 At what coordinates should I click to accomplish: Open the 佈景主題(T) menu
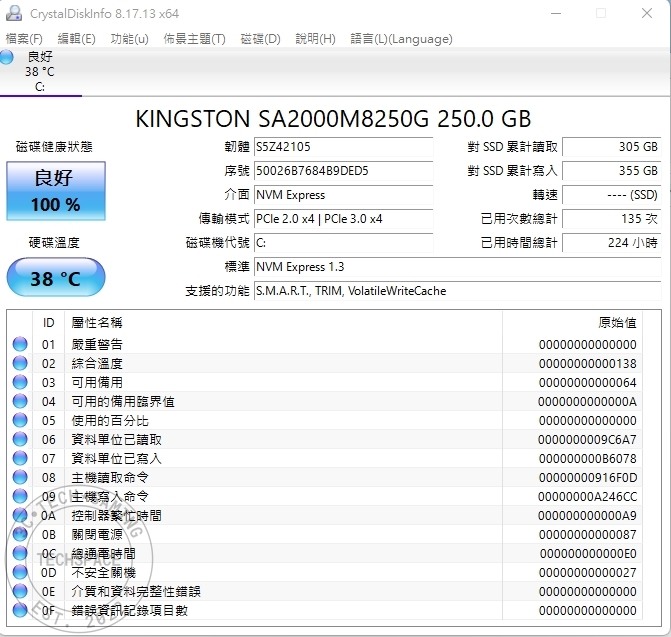194,39
